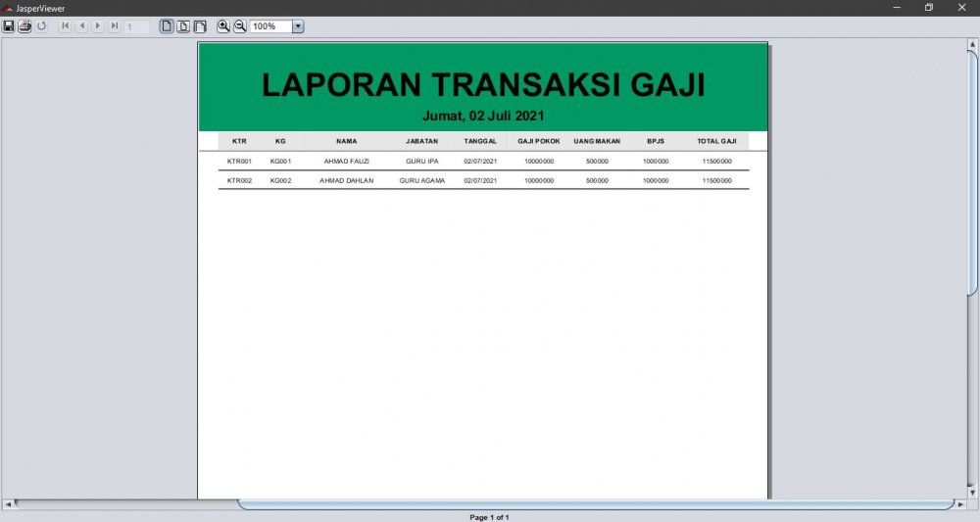The width and height of the screenshot is (980, 522).
Task: Click the scroll right arrow
Action: [x=961, y=504]
